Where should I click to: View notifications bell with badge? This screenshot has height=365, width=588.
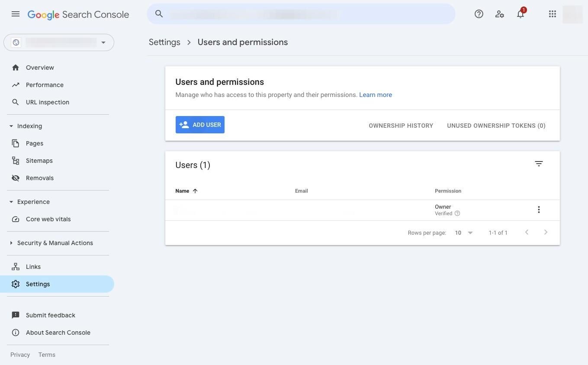[x=521, y=14]
